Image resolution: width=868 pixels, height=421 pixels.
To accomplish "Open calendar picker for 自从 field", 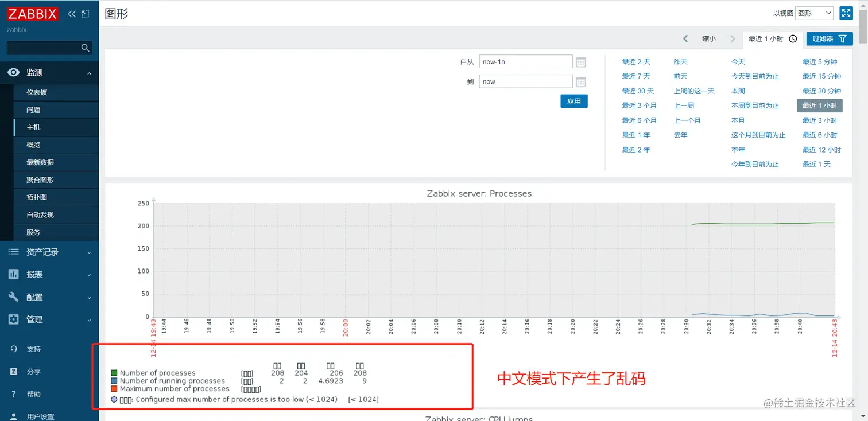I will point(581,62).
